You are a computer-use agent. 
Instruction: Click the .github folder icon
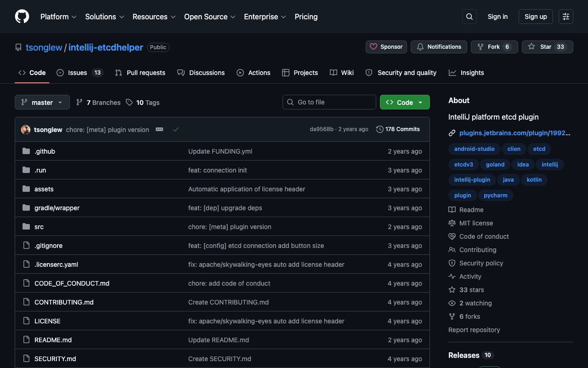point(26,151)
